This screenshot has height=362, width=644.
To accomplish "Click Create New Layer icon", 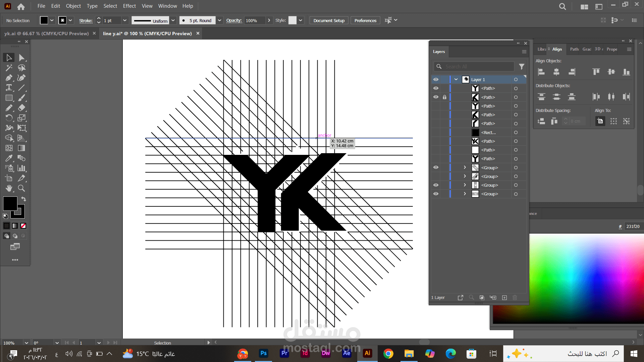I will pos(504,298).
